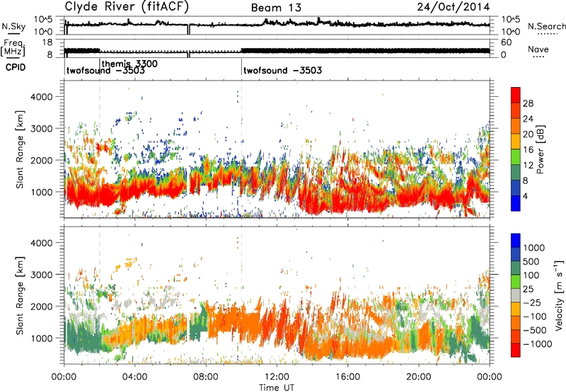Click the "-1000" tick on Velocity colorbar
Screen dimensions: 566x392
pyautogui.click(x=538, y=344)
